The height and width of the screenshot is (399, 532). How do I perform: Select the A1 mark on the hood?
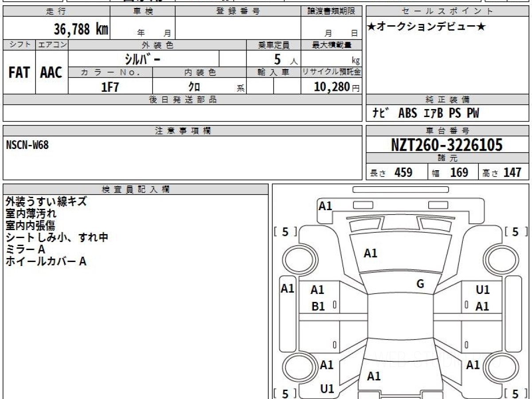[371, 253]
